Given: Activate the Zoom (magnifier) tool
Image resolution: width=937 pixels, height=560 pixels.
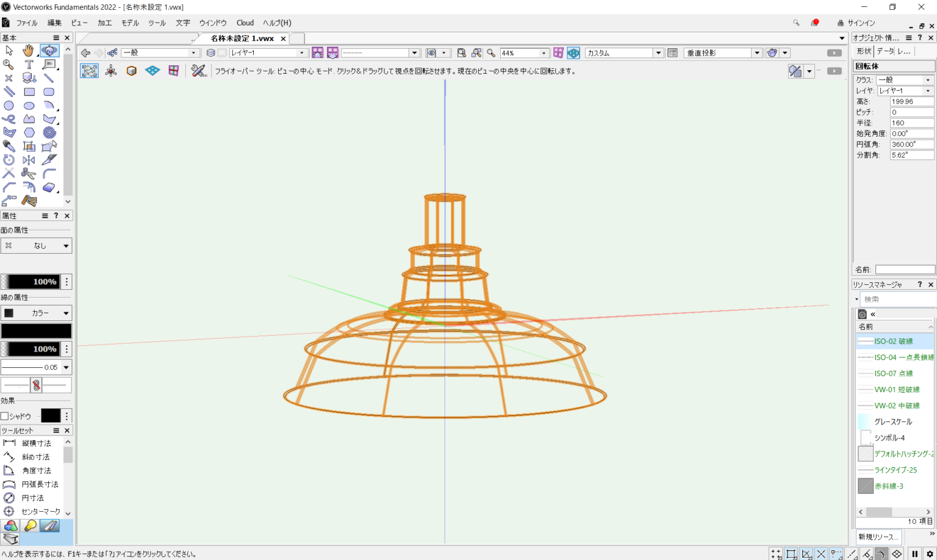Looking at the screenshot, I should (x=9, y=63).
